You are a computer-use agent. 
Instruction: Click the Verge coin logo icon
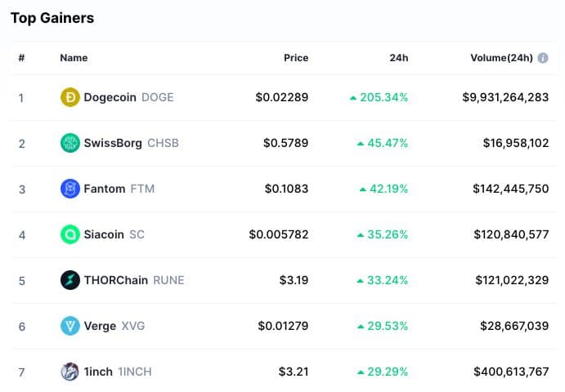pos(70,326)
